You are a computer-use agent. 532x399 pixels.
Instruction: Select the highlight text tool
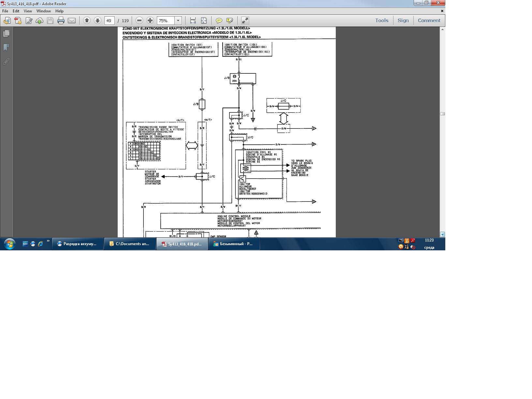click(x=230, y=21)
